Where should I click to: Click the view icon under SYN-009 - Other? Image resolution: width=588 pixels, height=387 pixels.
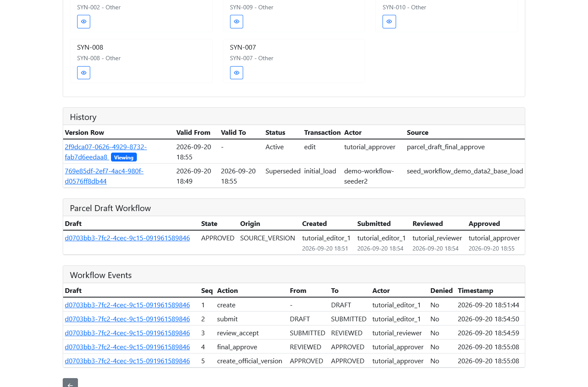pos(236,22)
